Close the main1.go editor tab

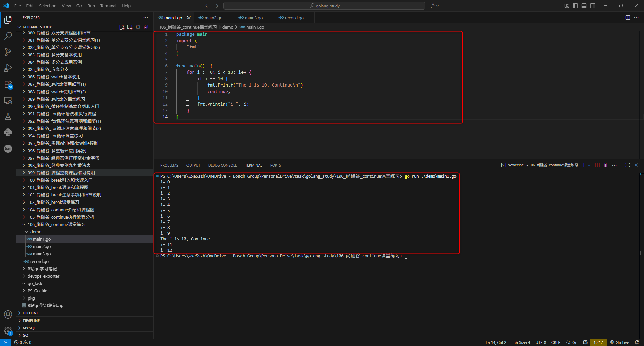[x=189, y=18]
